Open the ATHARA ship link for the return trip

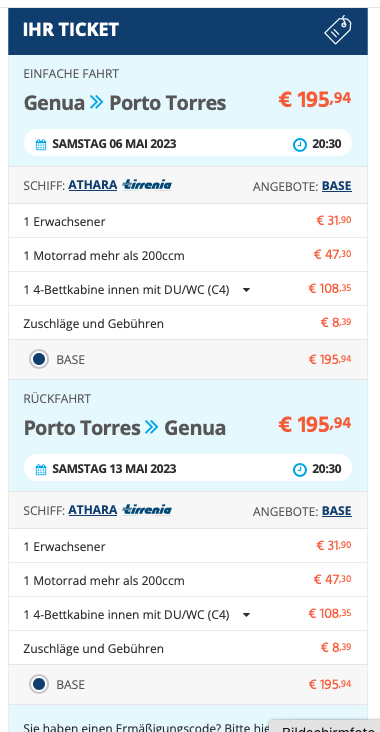93,510
